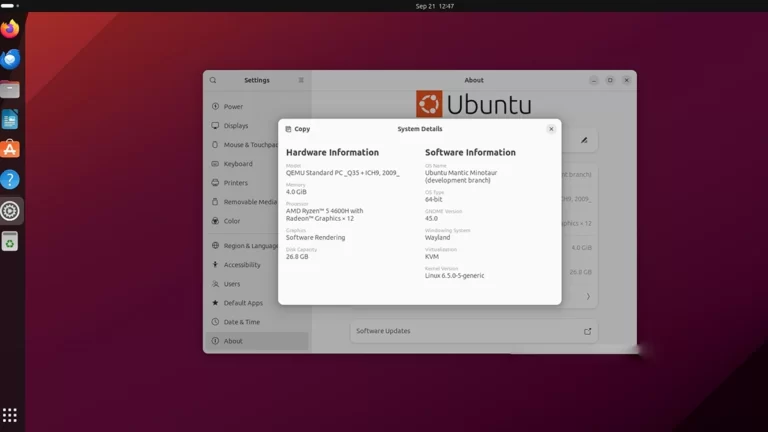This screenshot has height=432, width=768.
Task: Click the Keyboard sidebar icon
Action: coord(215,164)
